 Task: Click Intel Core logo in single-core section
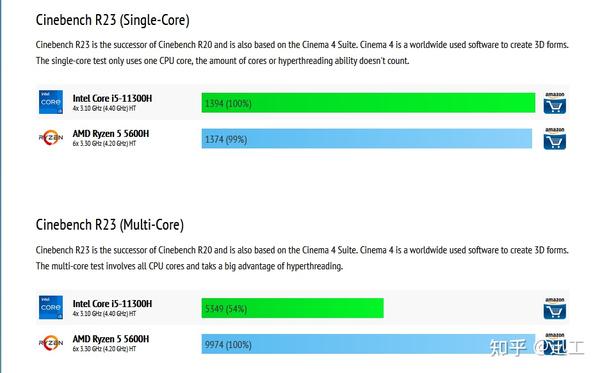[51, 102]
